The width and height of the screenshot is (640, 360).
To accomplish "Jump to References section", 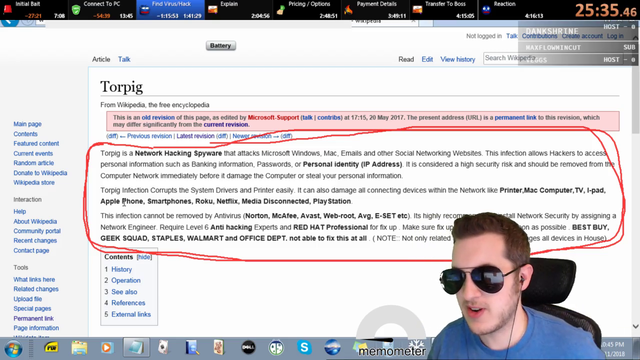I will (x=128, y=303).
